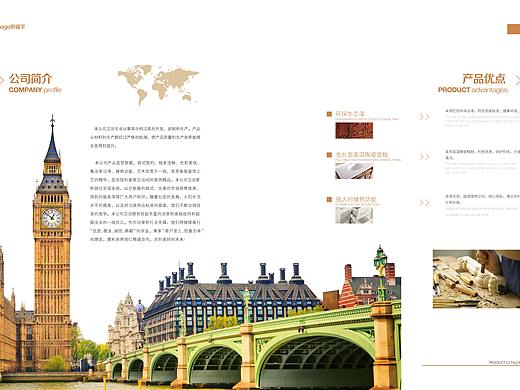
Task: Click the double chevron next to 环保生态漆
Action: 424,117
